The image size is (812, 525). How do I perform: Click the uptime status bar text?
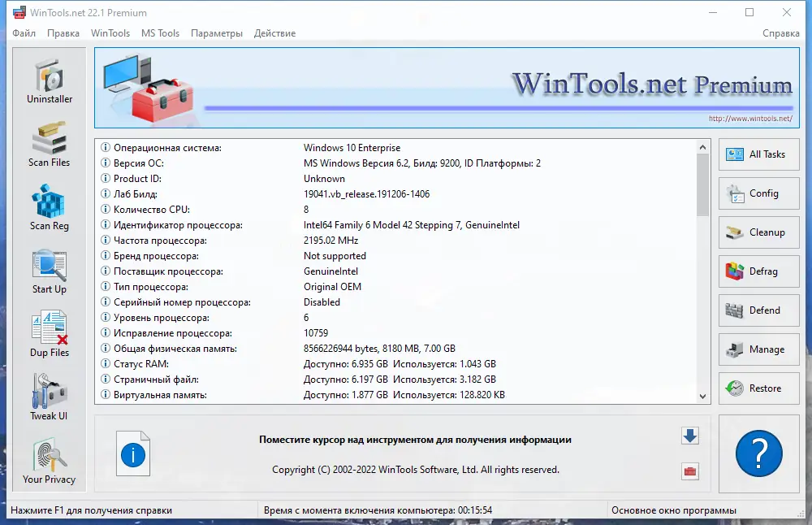pos(378,510)
